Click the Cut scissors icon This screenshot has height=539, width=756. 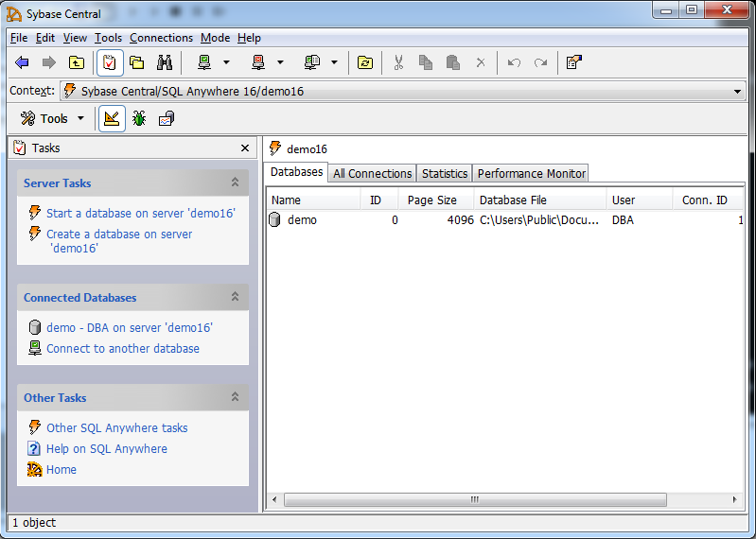[x=398, y=62]
